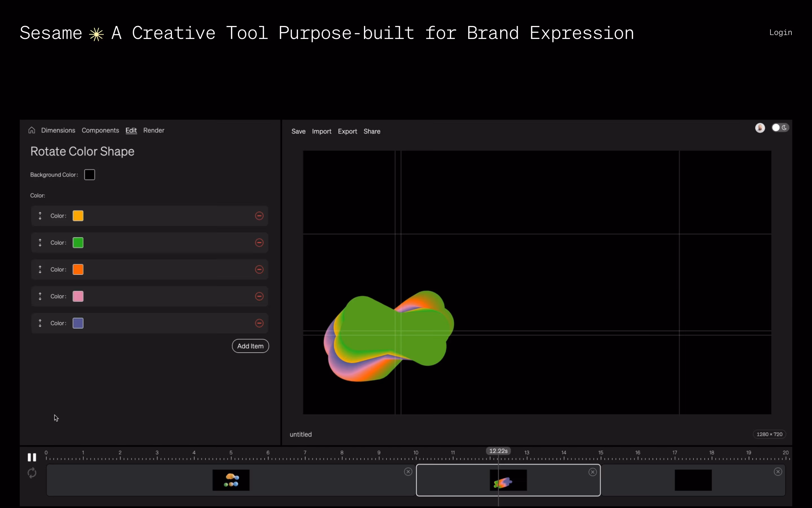This screenshot has width=812, height=508.
Task: Open the Dimensions tab
Action: [58, 130]
